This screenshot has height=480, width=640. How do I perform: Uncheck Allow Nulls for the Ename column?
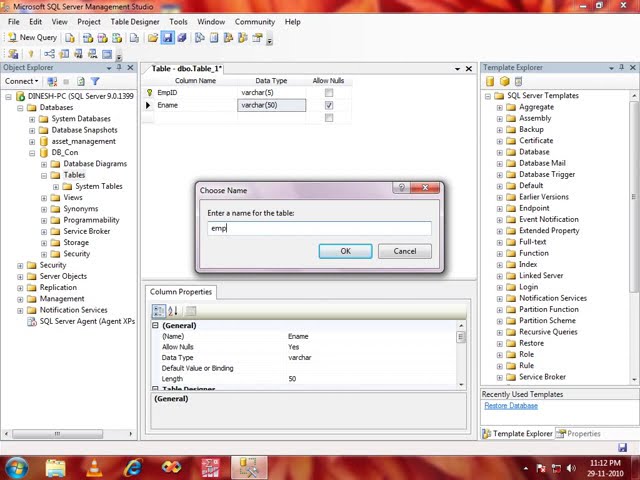[329, 105]
